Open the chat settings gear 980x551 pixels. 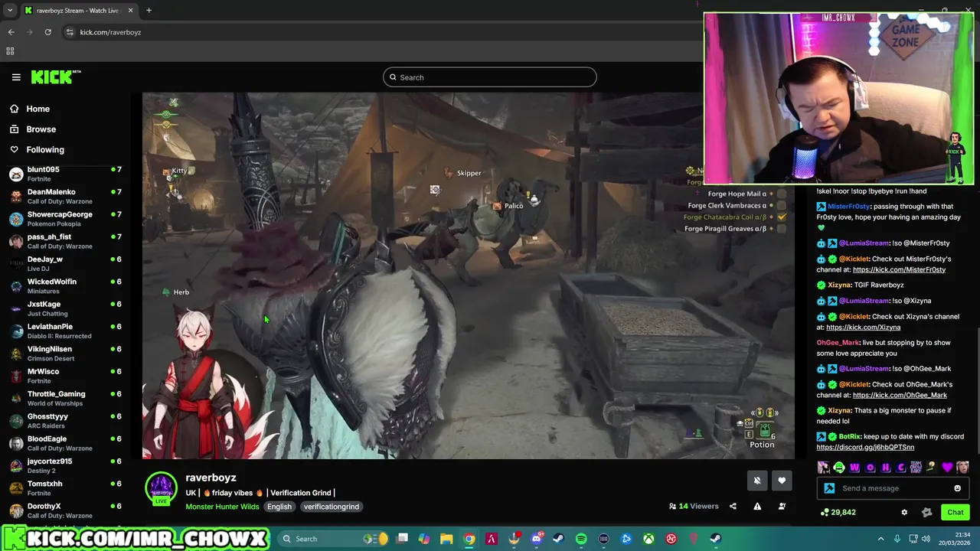904,512
